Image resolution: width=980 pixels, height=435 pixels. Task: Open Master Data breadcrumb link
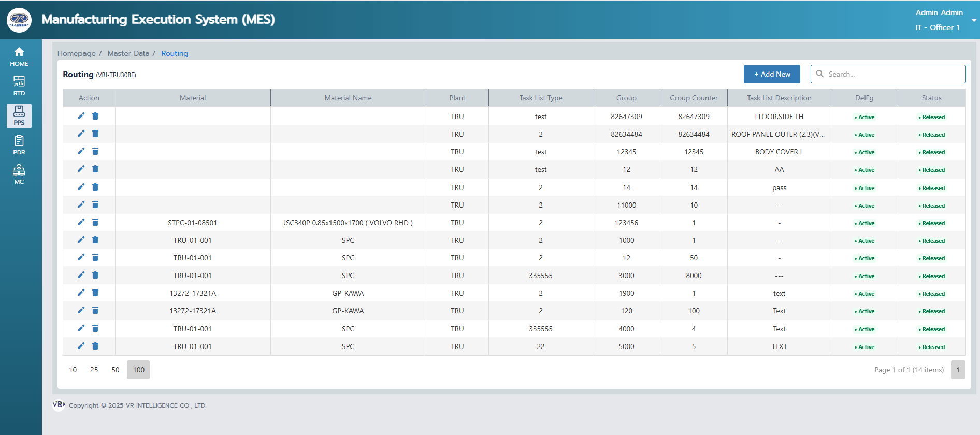coord(128,53)
